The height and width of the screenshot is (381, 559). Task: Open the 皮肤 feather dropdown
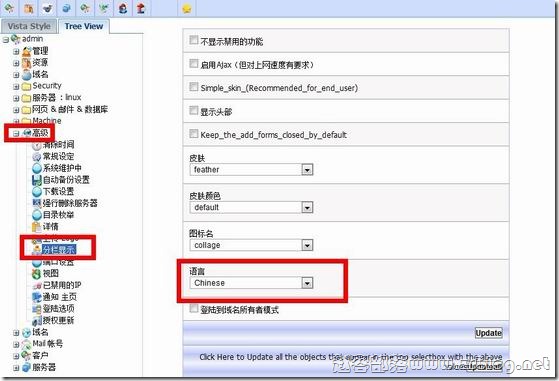coord(251,170)
